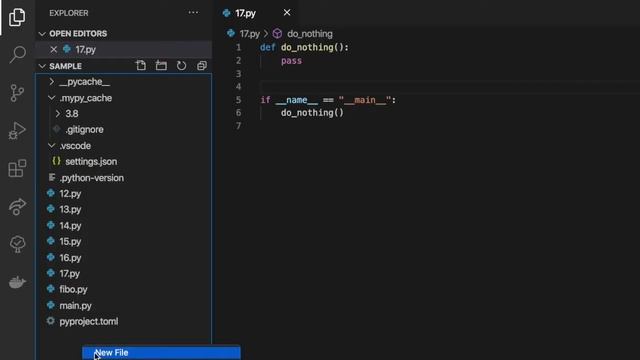Screen dimensions: 640x360
Task: Choose New File from context menu
Action: (x=161, y=353)
